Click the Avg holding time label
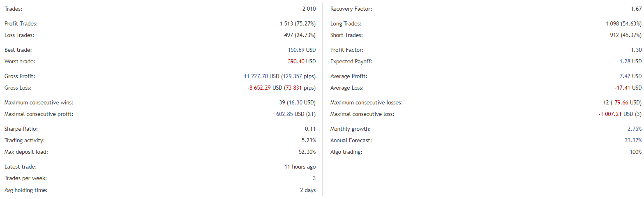Image resolution: width=644 pixels, height=199 pixels. point(26,190)
